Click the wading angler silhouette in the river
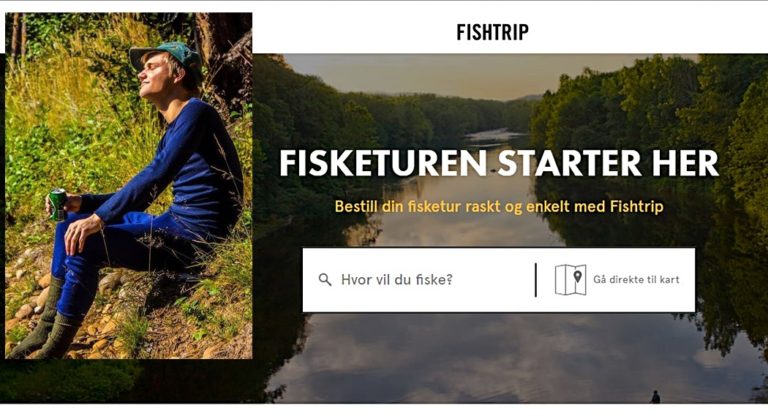768x419 pixels. point(655,397)
